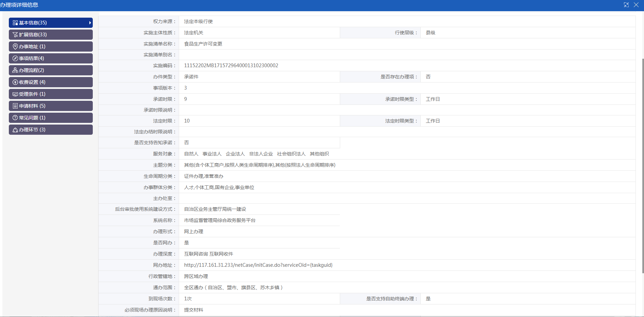Open the 网办地址 URL link
Viewport: 644px width, 317px height.
click(258, 265)
